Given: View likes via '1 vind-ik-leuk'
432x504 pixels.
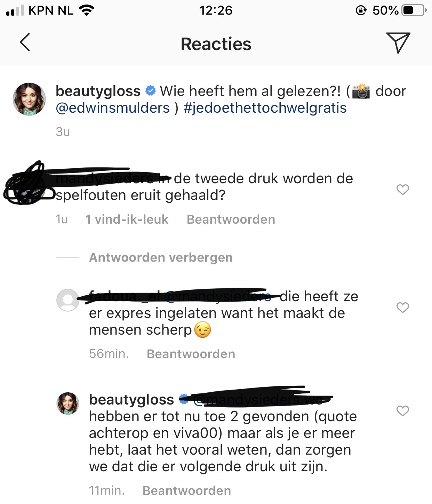Looking at the screenshot, I should pyautogui.click(x=127, y=219).
